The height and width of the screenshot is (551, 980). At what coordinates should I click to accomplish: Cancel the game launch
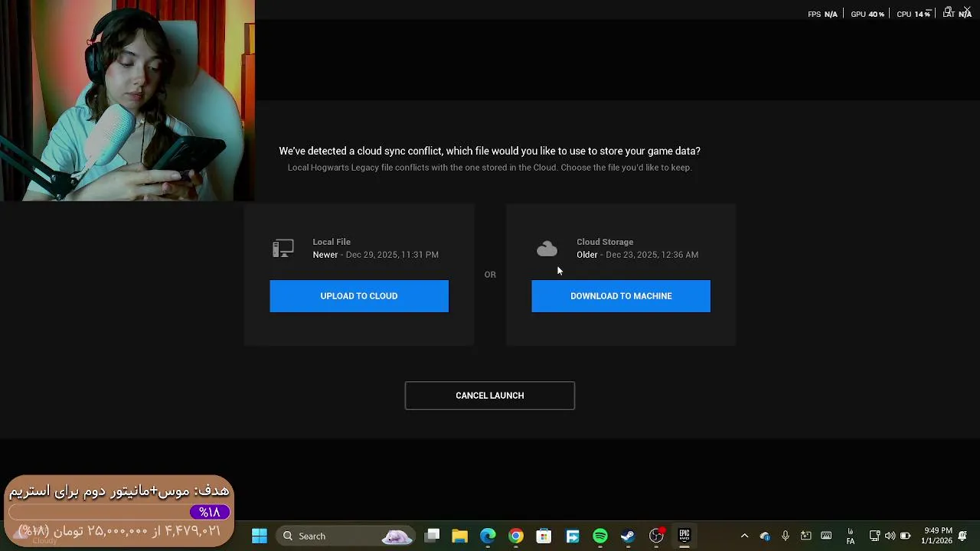pyautogui.click(x=490, y=396)
